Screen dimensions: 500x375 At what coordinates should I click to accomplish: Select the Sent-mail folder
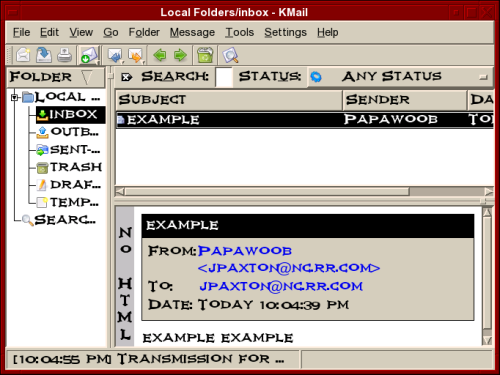(75, 150)
